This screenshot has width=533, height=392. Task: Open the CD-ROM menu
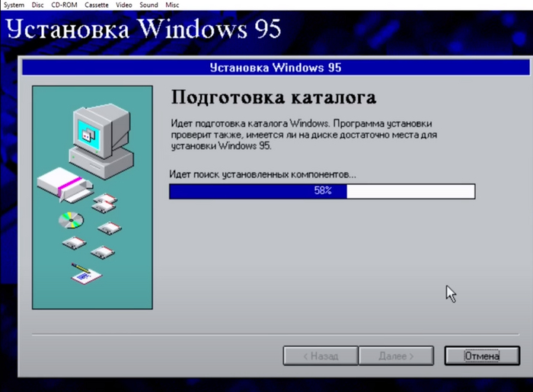(64, 5)
